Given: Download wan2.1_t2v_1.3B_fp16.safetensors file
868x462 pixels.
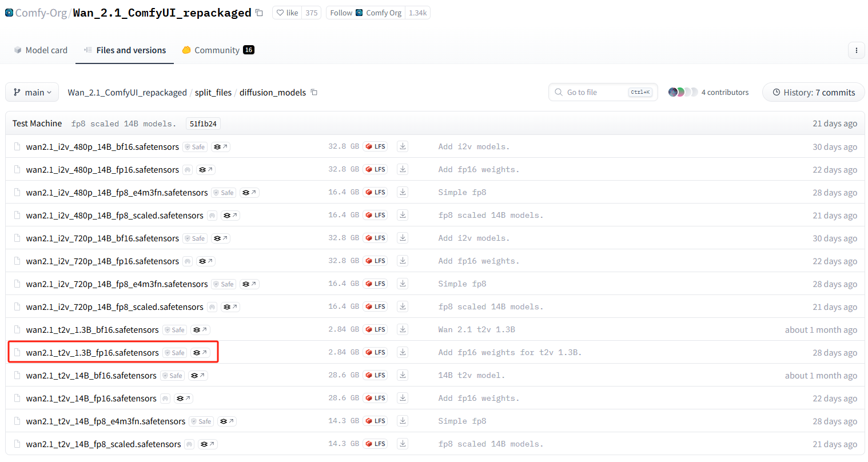Looking at the screenshot, I should pos(403,352).
